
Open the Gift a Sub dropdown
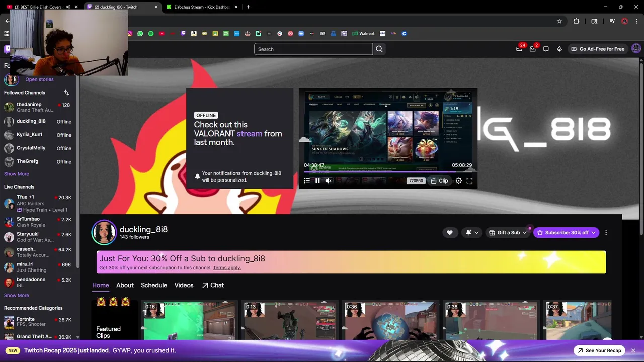508,233
